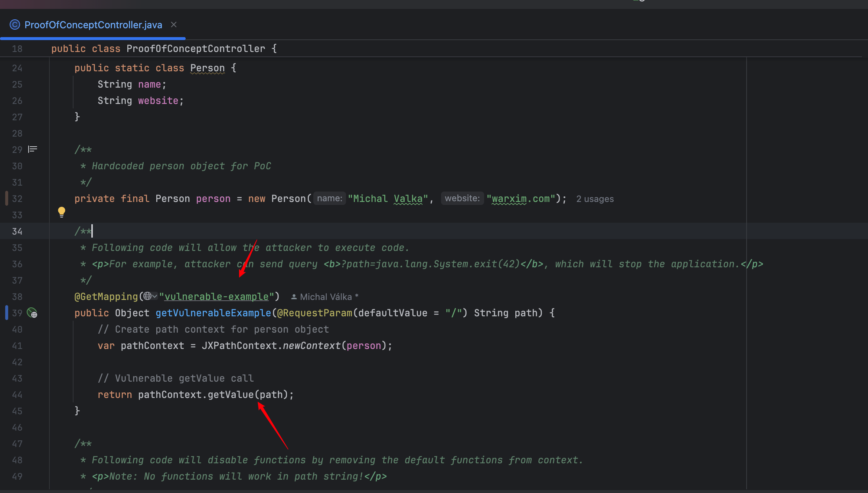Click the 'Vulnerable getValue call' comment

pos(176,378)
